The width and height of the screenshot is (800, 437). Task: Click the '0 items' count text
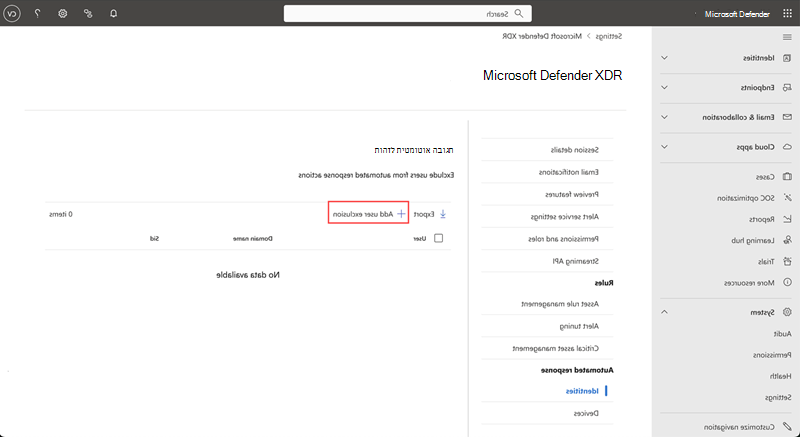61,214
